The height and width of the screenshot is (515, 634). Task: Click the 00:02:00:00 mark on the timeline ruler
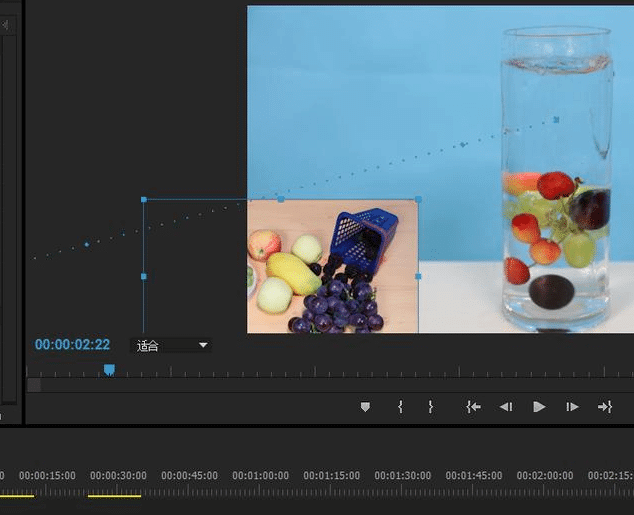tap(545, 475)
